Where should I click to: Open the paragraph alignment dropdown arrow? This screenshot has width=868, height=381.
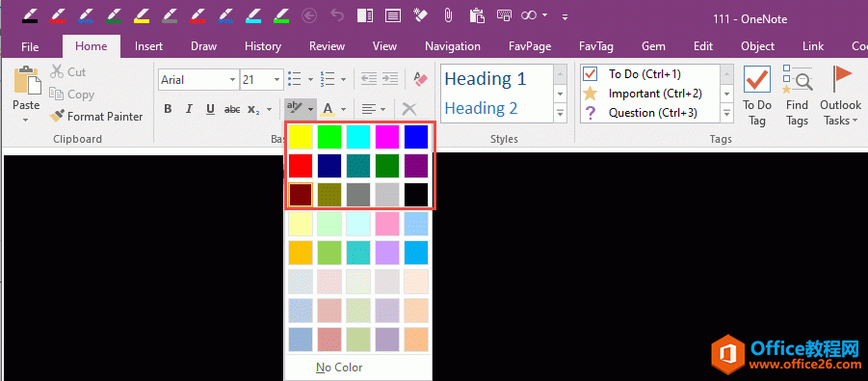(382, 109)
